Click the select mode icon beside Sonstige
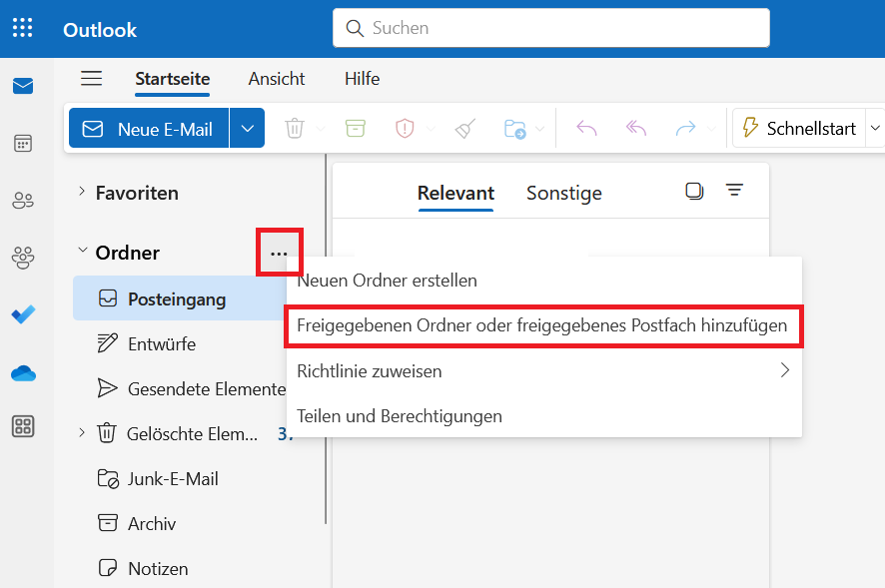The width and height of the screenshot is (885, 588). point(694,192)
